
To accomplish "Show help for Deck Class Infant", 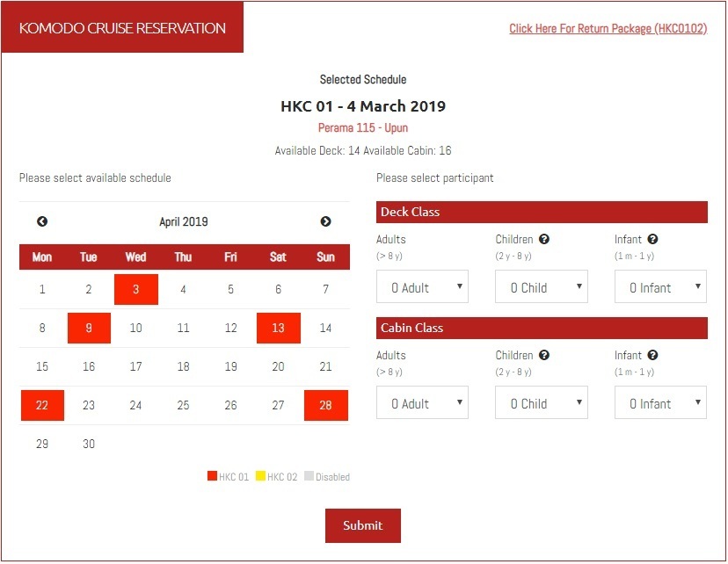I will tap(652, 239).
